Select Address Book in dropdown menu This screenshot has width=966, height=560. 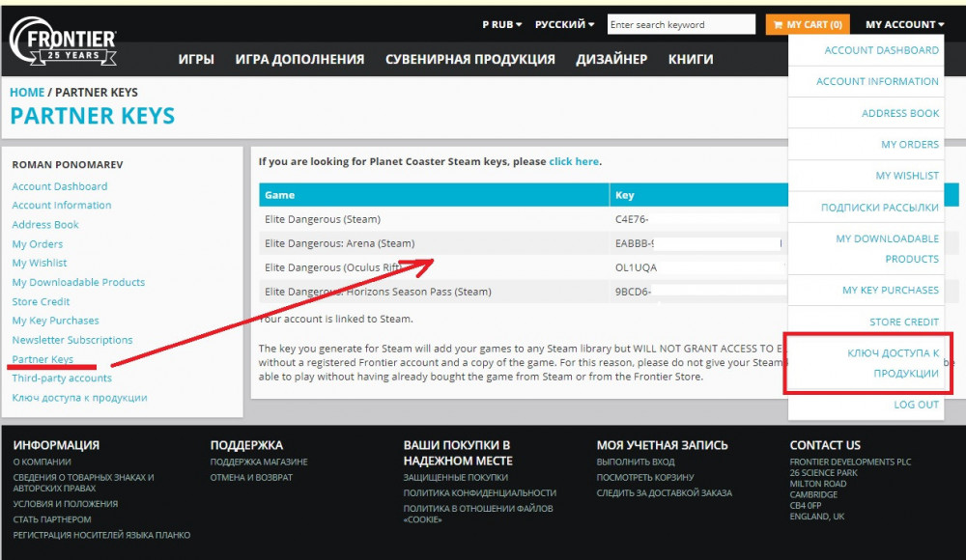coord(900,113)
